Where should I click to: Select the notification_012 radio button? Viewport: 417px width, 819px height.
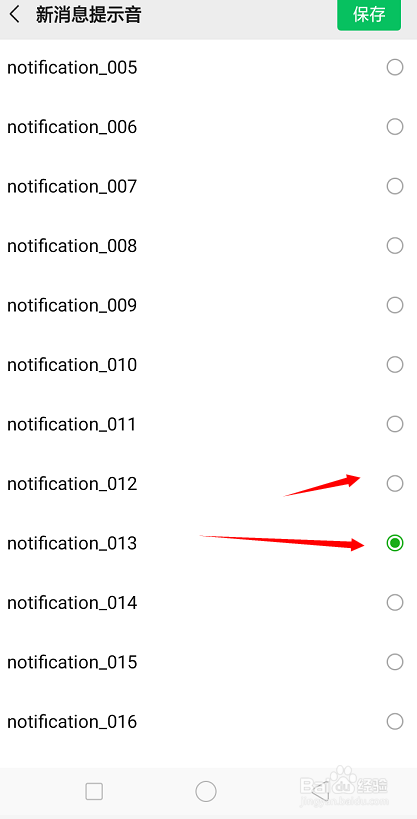tap(395, 484)
